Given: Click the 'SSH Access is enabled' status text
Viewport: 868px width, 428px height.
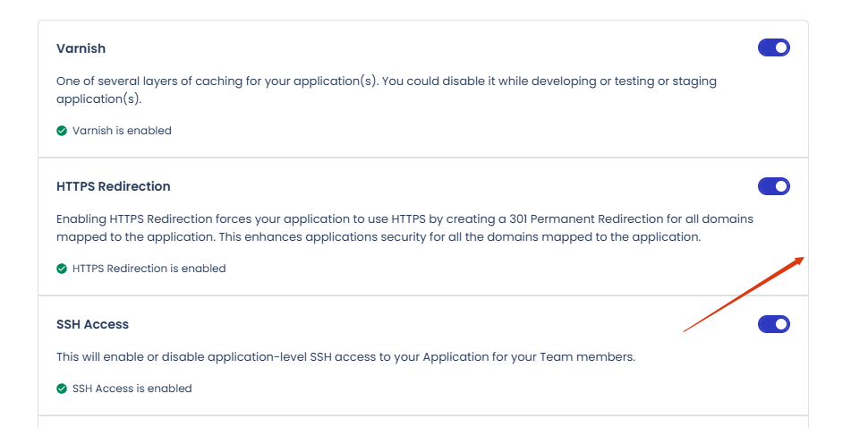Looking at the screenshot, I should pos(132,389).
